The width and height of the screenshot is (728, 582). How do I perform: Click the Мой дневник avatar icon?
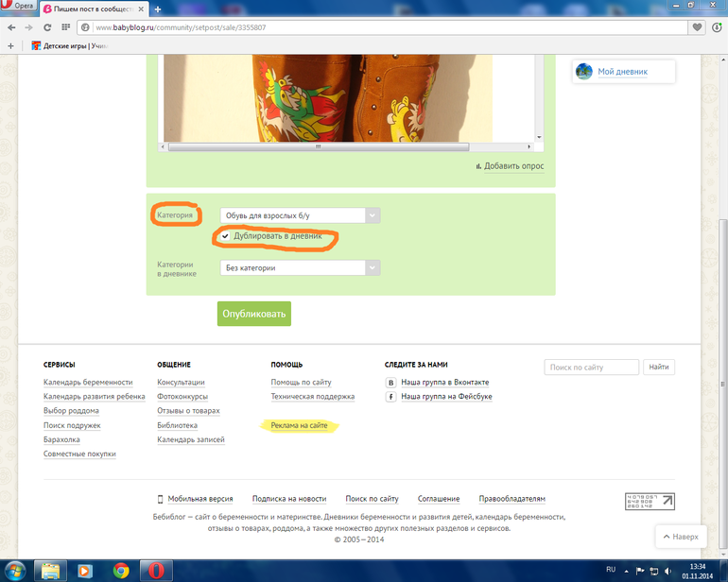[x=584, y=72]
